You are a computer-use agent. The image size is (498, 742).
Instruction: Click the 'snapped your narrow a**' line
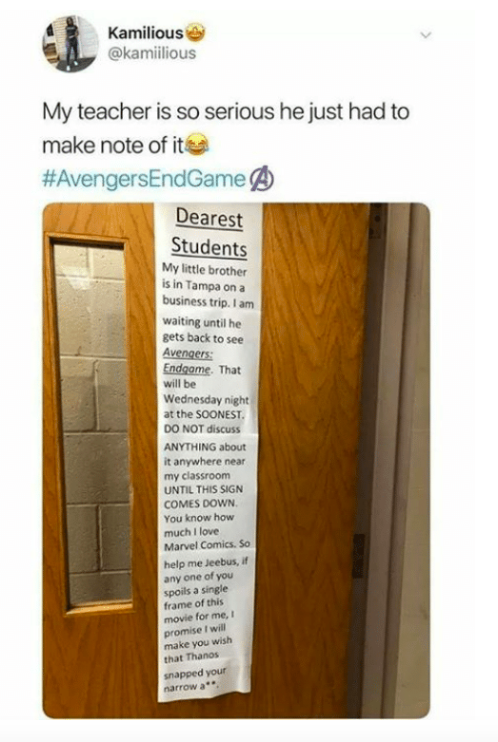(195, 680)
